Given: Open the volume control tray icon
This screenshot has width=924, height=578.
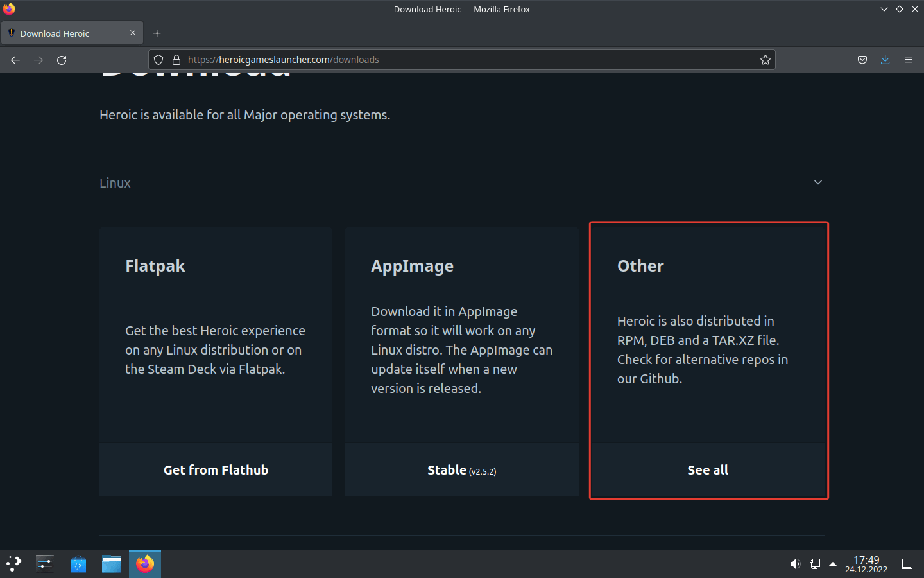Looking at the screenshot, I should coord(795,564).
